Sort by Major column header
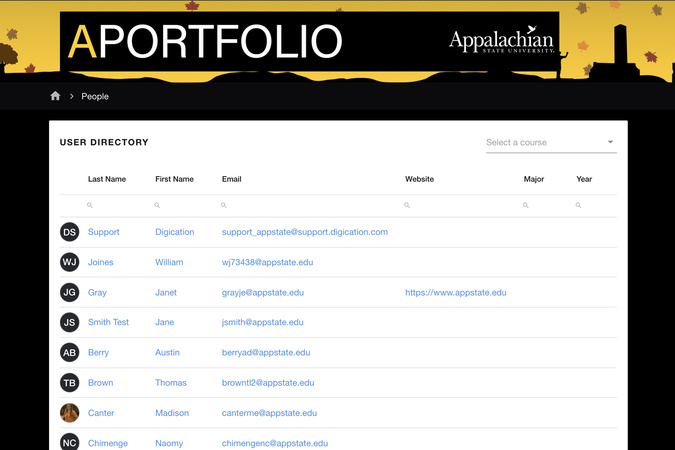The image size is (675, 450). [x=534, y=179]
